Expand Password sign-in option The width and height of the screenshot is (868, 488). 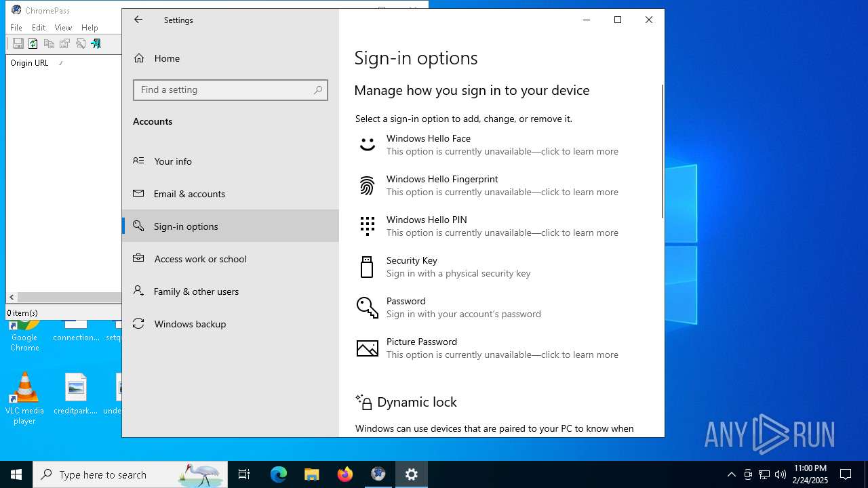(x=500, y=307)
